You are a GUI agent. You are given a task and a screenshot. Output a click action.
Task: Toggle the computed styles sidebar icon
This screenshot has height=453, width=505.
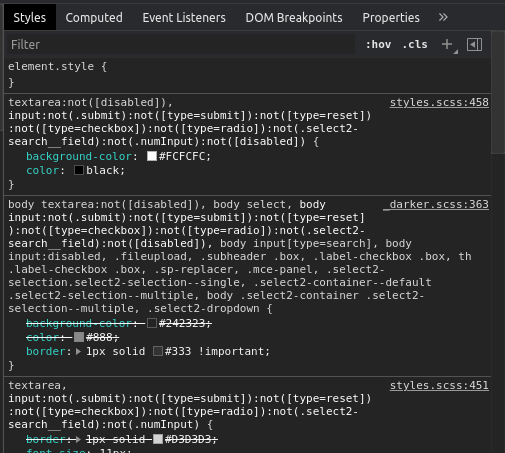pyautogui.click(x=474, y=44)
